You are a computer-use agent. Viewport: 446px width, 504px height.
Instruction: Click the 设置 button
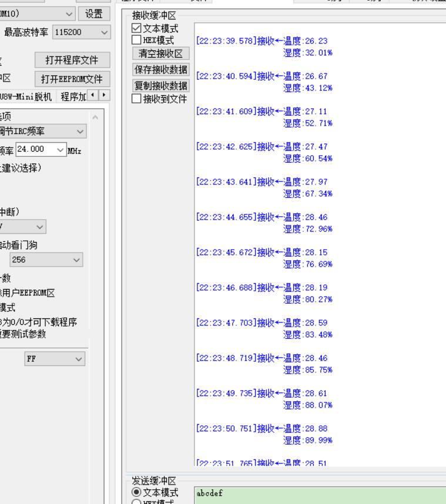coord(94,14)
